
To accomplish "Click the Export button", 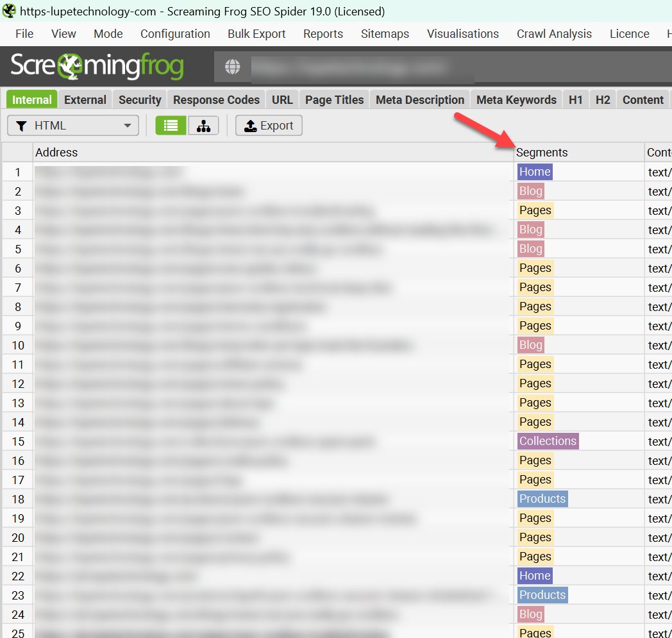I will point(269,125).
